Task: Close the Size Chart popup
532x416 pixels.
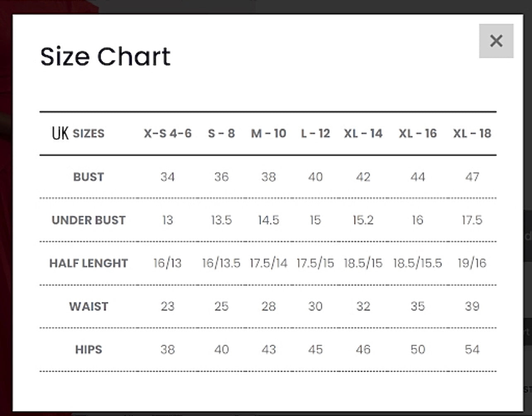Action: pyautogui.click(x=496, y=41)
